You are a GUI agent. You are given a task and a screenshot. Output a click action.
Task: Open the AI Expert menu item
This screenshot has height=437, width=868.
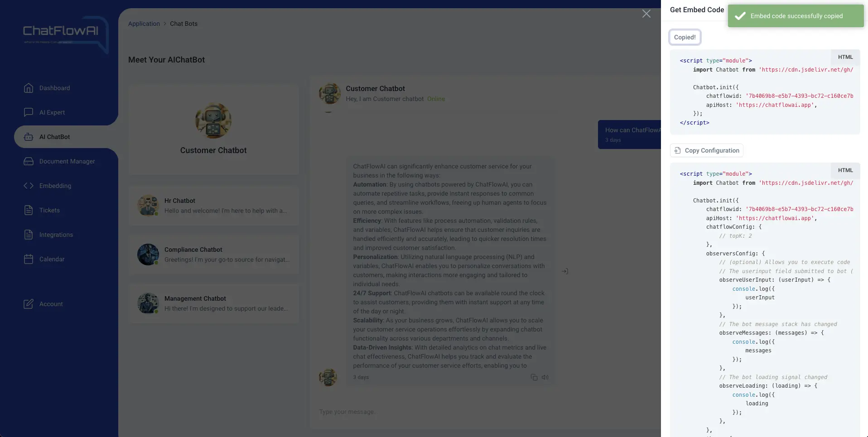pyautogui.click(x=52, y=112)
